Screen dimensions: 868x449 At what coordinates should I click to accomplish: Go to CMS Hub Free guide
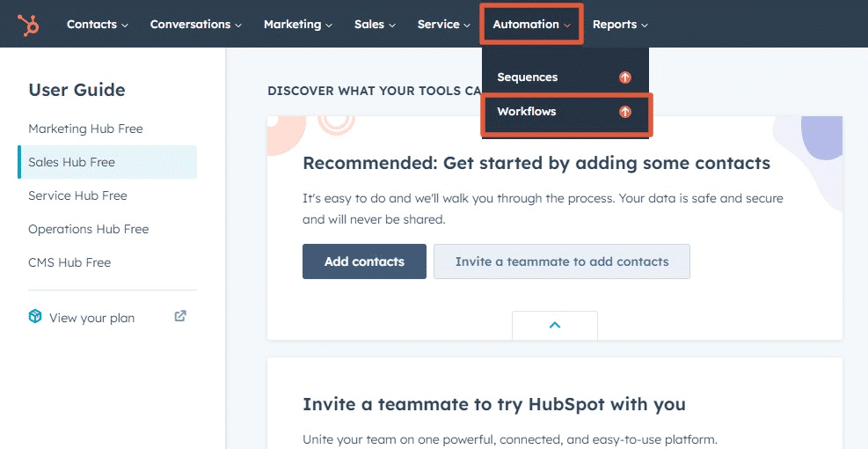tap(69, 262)
